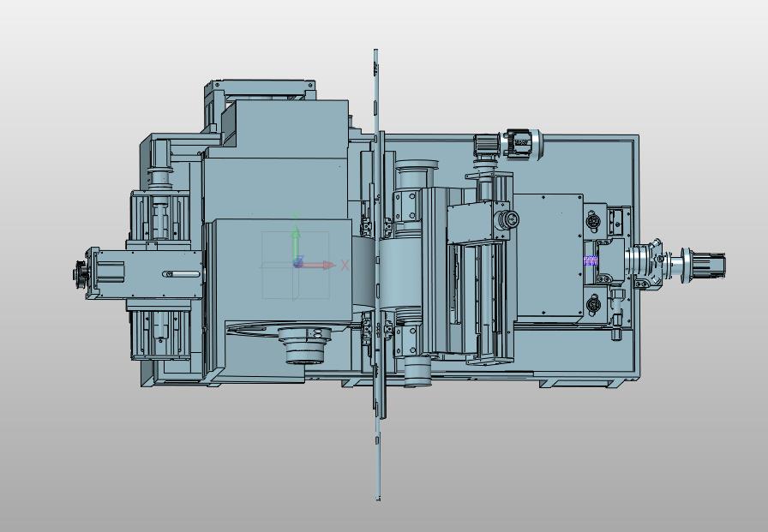This screenshot has height=532, width=768.
Task: Select the purple highlighted spring component
Action: click(x=591, y=261)
